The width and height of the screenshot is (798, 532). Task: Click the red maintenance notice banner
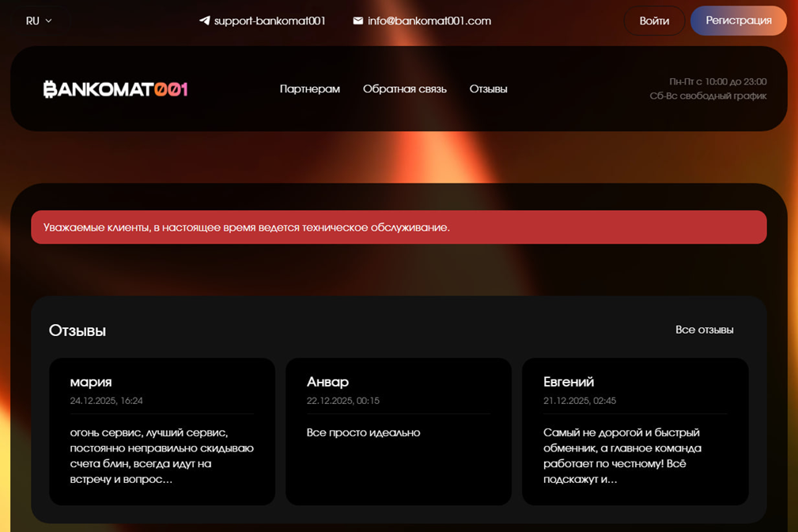point(399,228)
